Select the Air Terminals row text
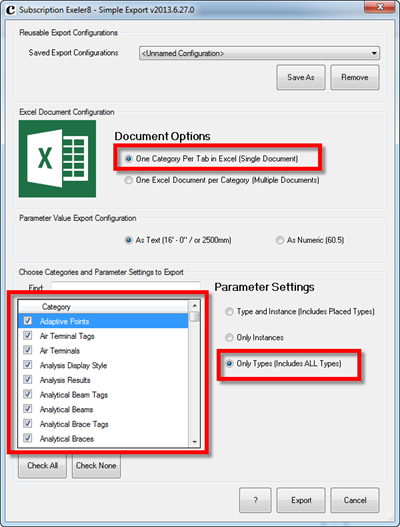Viewport: 400px width, 527px height. pos(60,351)
